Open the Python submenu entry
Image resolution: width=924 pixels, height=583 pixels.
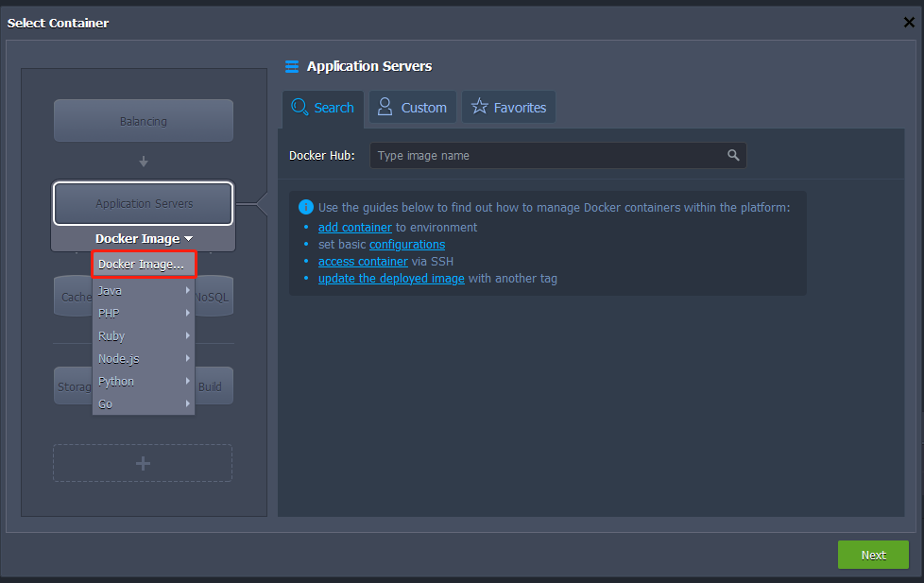(144, 382)
